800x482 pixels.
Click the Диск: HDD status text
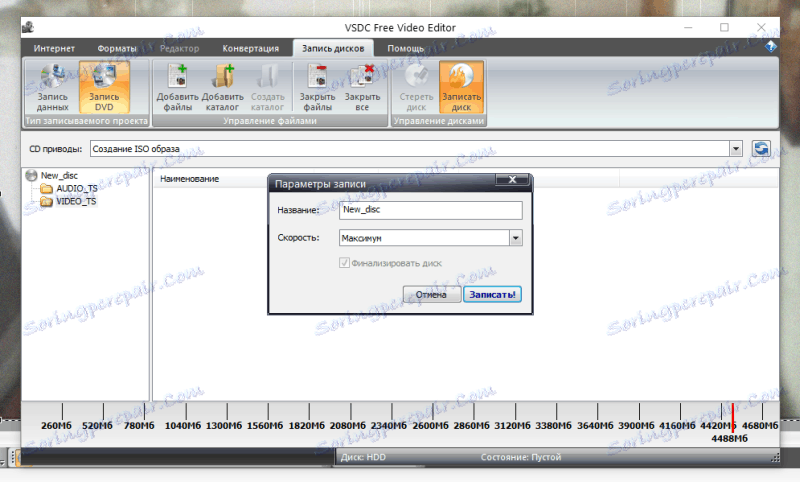point(363,457)
